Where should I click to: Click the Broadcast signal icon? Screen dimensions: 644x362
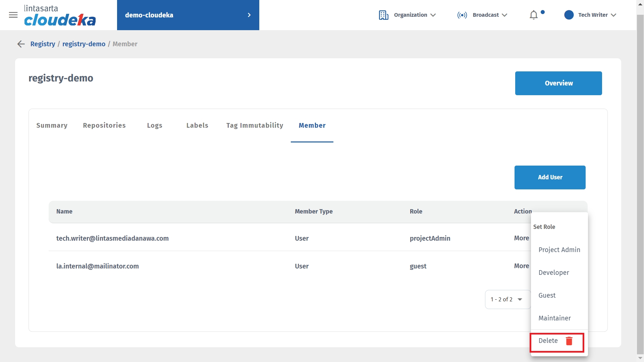click(x=462, y=15)
